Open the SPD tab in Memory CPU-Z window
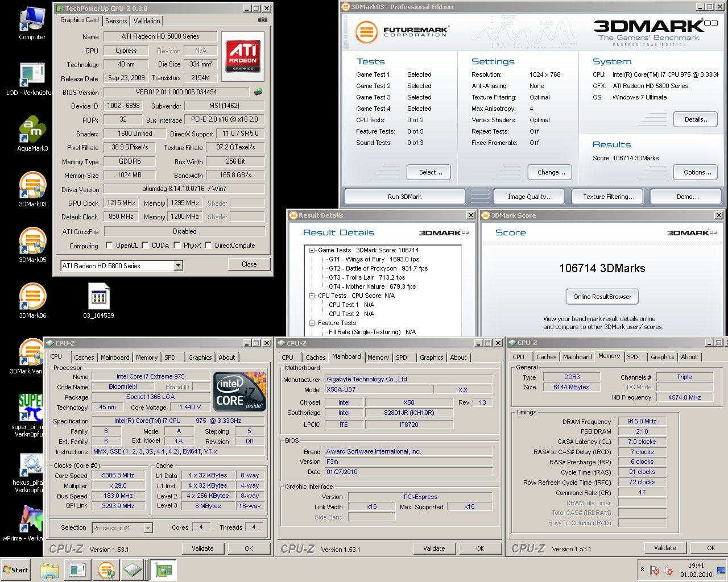 click(632, 357)
